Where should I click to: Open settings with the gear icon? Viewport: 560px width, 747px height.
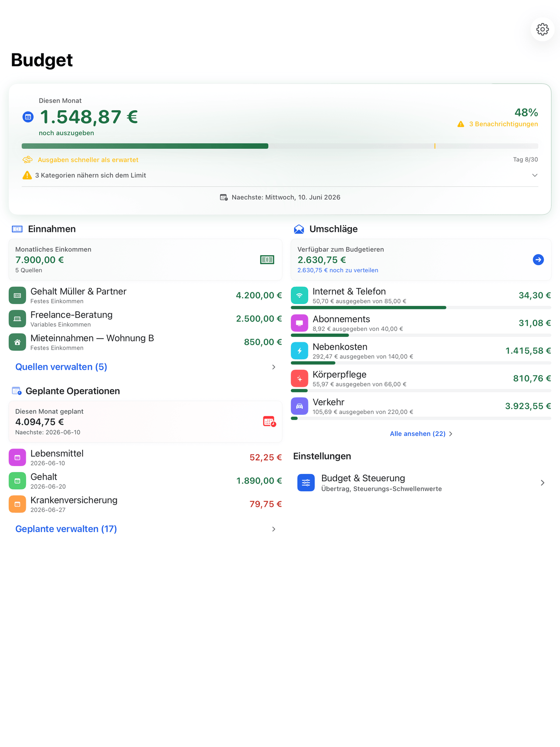coord(542,29)
